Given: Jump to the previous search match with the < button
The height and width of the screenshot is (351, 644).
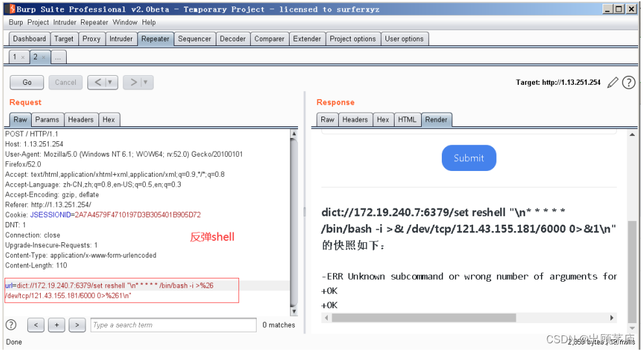Looking at the screenshot, I should tap(36, 324).
